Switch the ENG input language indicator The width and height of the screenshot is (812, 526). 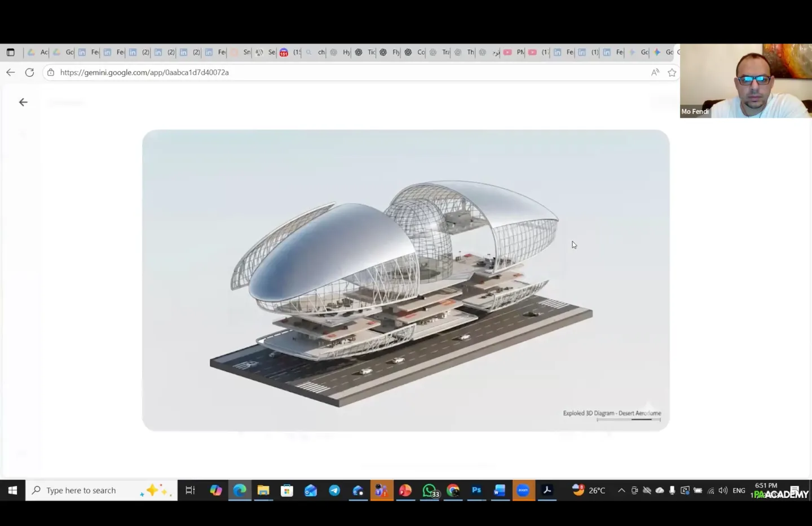(x=739, y=490)
